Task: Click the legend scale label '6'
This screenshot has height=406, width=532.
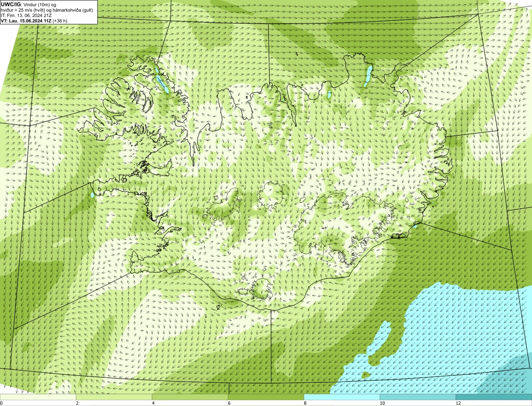Action: click(229, 403)
